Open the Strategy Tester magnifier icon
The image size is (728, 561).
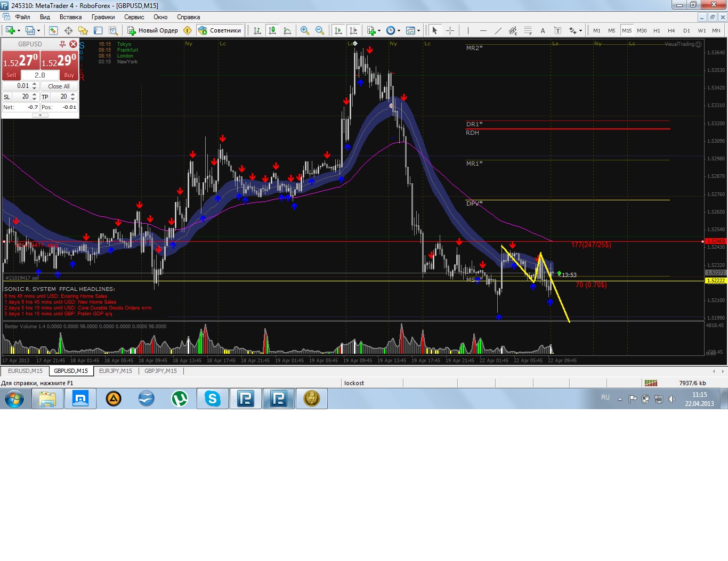[112, 30]
